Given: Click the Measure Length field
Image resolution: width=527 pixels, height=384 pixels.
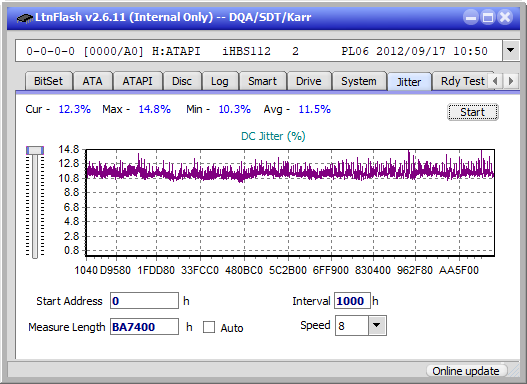Looking at the screenshot, I should pos(144,327).
